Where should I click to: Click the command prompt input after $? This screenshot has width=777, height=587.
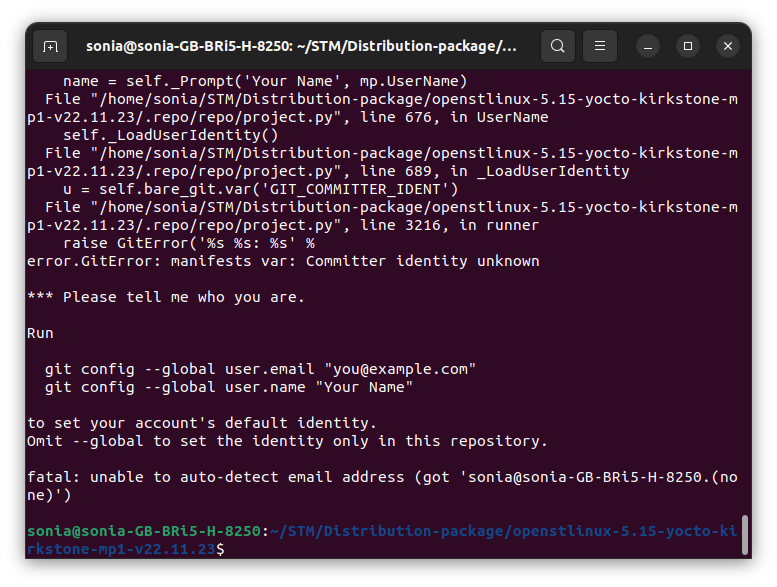(x=230, y=549)
